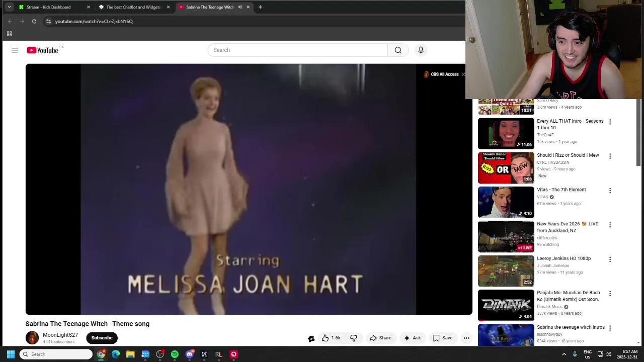The image size is (644, 362).
Task: Open a new browser tab
Action: tap(260, 7)
